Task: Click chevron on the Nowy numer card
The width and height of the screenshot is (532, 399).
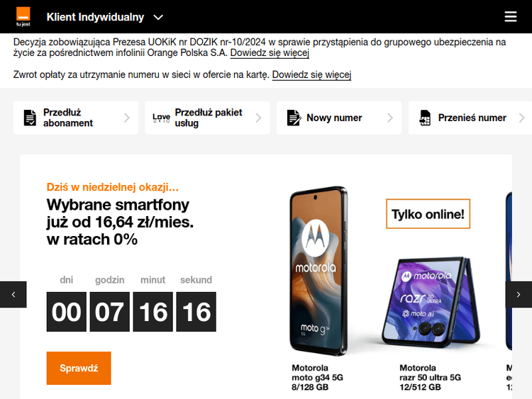Action: pos(390,118)
